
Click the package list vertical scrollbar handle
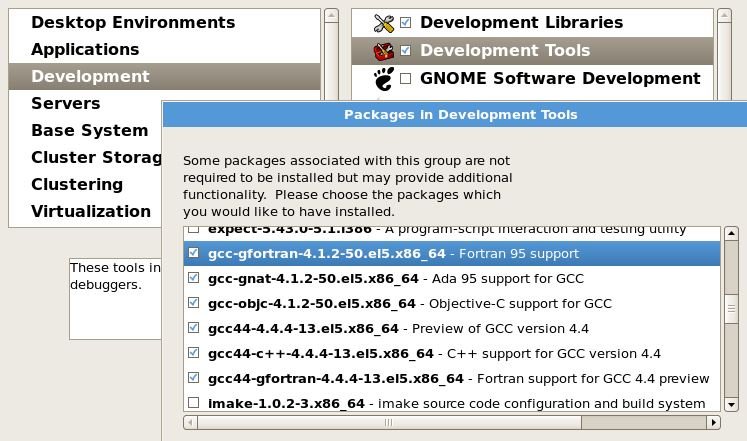coord(731,309)
